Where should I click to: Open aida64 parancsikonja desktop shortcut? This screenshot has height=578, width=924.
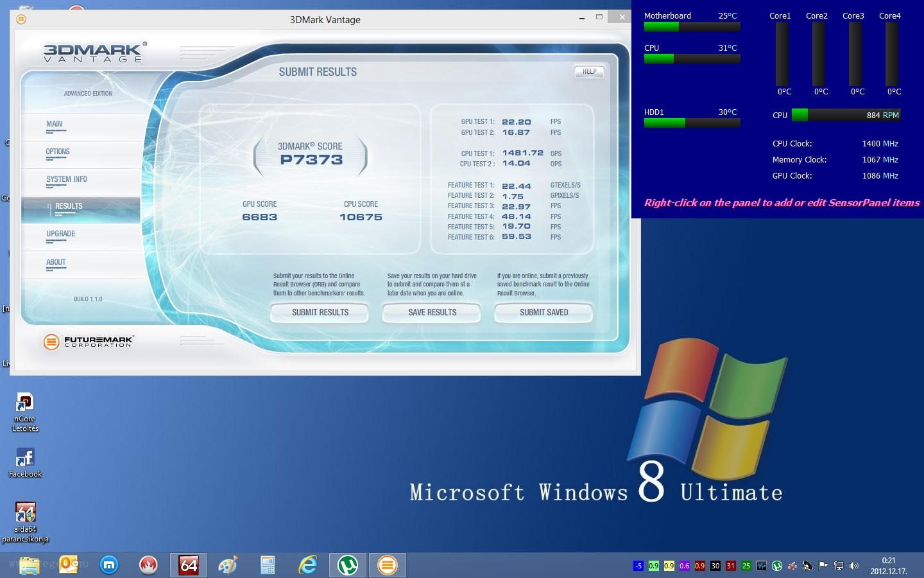click(x=25, y=523)
